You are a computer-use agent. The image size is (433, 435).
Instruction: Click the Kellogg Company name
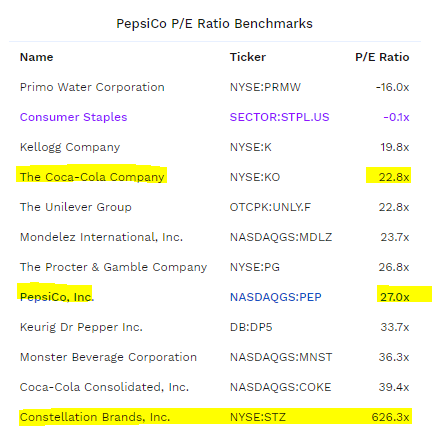[x=70, y=147]
